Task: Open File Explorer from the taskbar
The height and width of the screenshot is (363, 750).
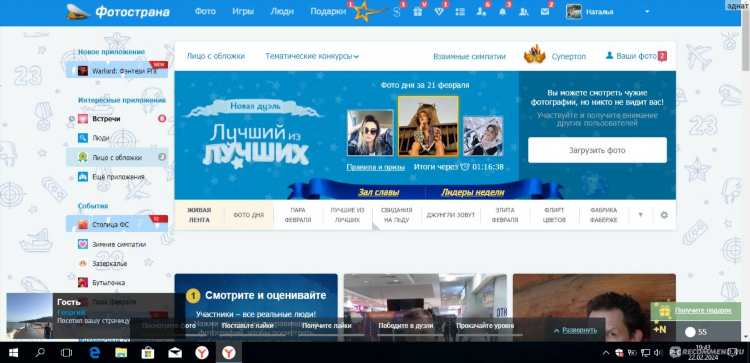Action: pos(121,353)
